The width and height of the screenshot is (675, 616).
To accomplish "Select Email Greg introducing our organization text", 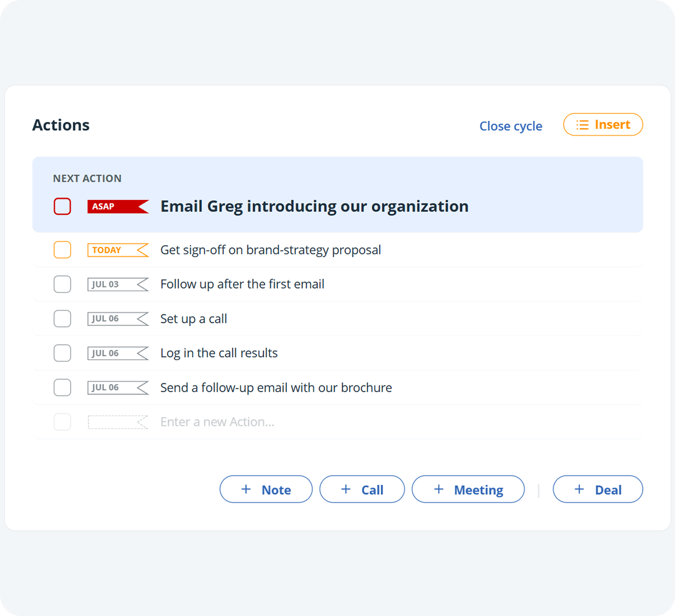I will (x=314, y=206).
